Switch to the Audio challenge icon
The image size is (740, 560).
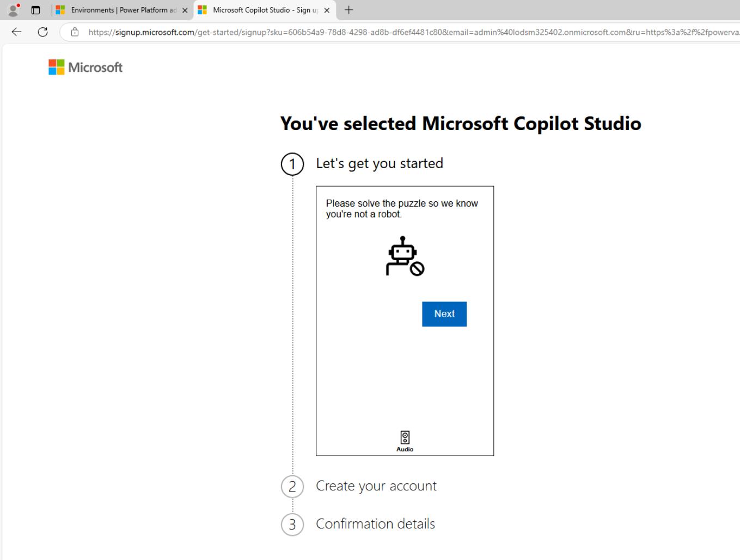[x=405, y=441]
